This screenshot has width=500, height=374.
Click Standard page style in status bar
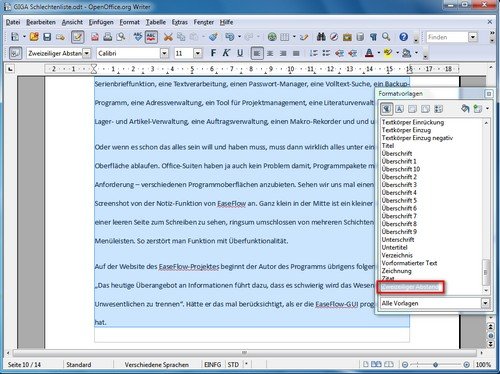pos(79,365)
